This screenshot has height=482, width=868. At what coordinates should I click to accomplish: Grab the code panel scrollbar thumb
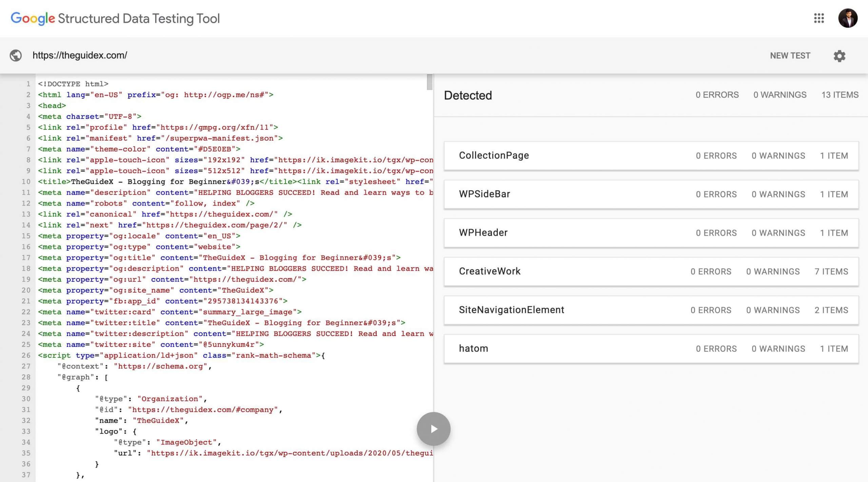point(430,82)
